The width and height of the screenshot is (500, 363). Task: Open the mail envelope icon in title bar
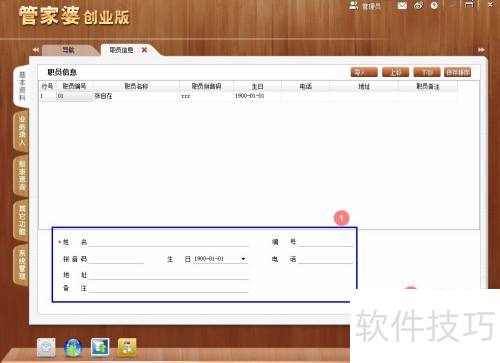tap(402, 6)
